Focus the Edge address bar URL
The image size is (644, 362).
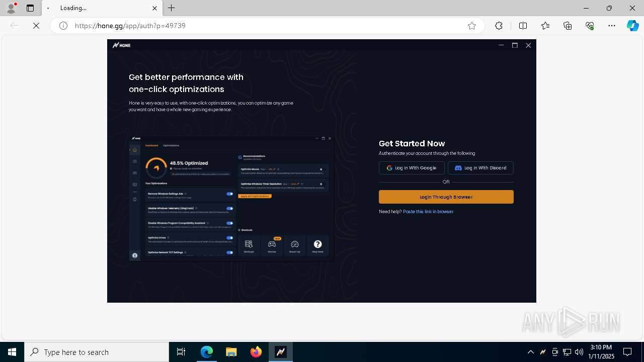130,26
